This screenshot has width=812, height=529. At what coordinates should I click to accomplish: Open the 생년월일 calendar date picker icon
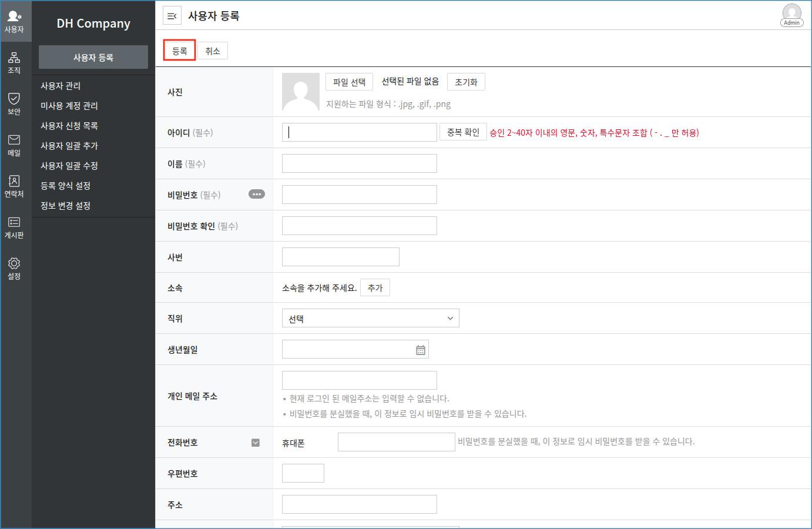point(421,350)
